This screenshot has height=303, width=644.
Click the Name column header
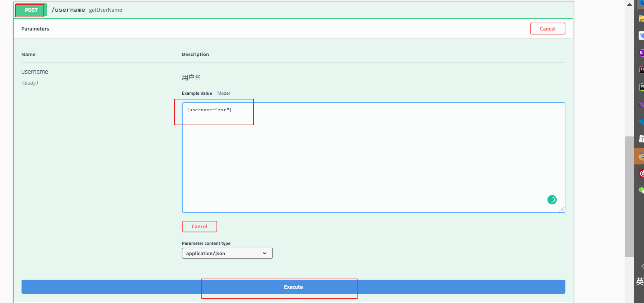click(28, 55)
